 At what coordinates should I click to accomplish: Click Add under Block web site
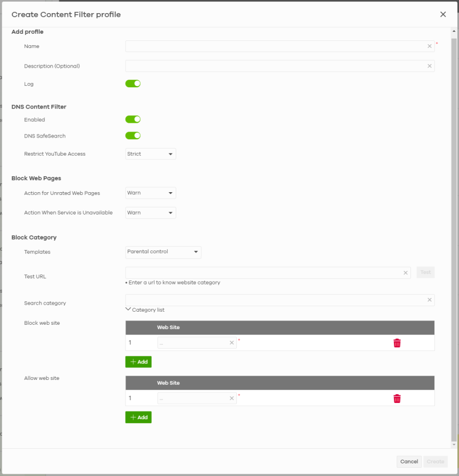click(x=138, y=361)
